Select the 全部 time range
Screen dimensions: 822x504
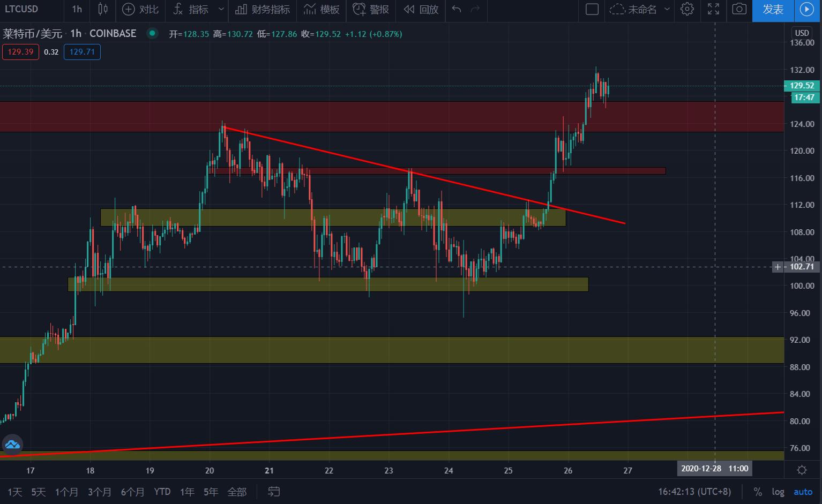pyautogui.click(x=237, y=492)
